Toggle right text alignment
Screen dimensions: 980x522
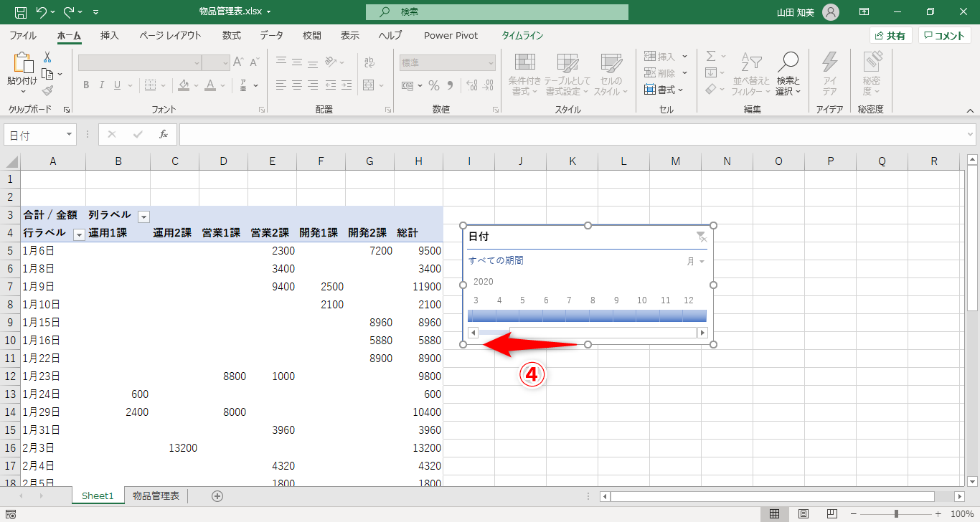point(311,85)
